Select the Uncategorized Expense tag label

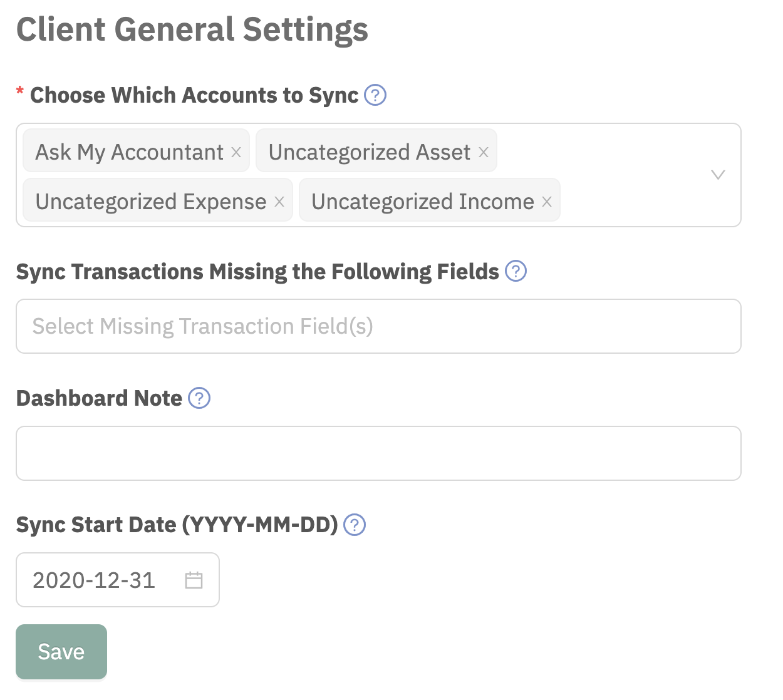tap(151, 202)
